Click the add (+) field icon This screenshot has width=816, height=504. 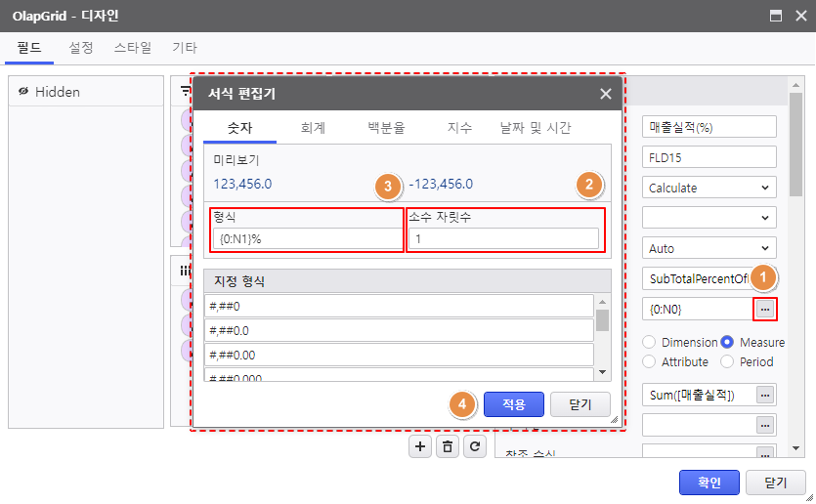(420, 446)
